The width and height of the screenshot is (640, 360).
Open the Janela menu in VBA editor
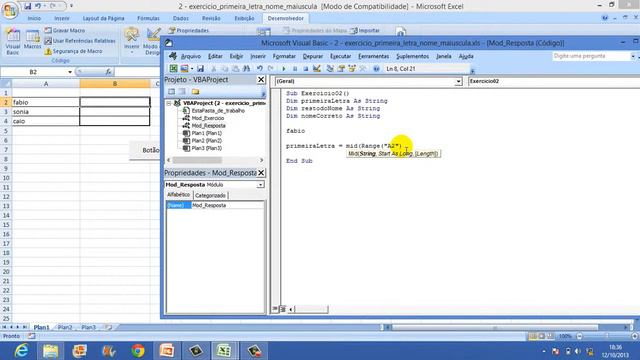click(x=444, y=56)
